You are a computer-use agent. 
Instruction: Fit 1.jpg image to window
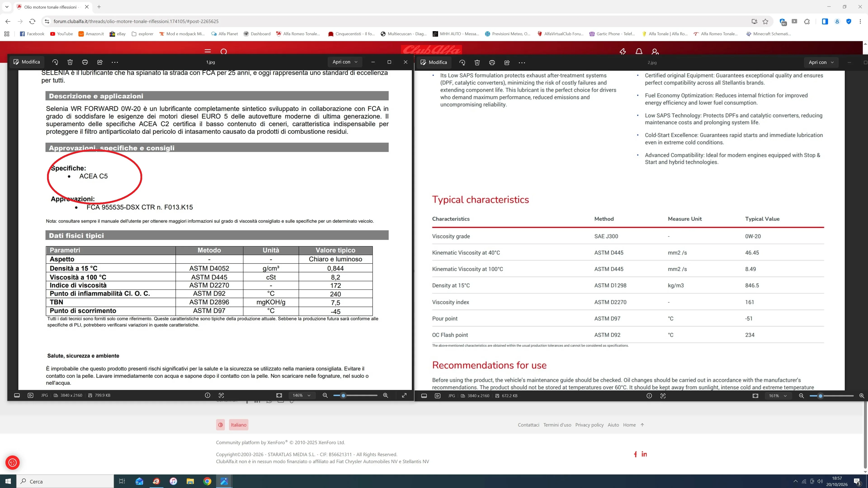(x=279, y=395)
